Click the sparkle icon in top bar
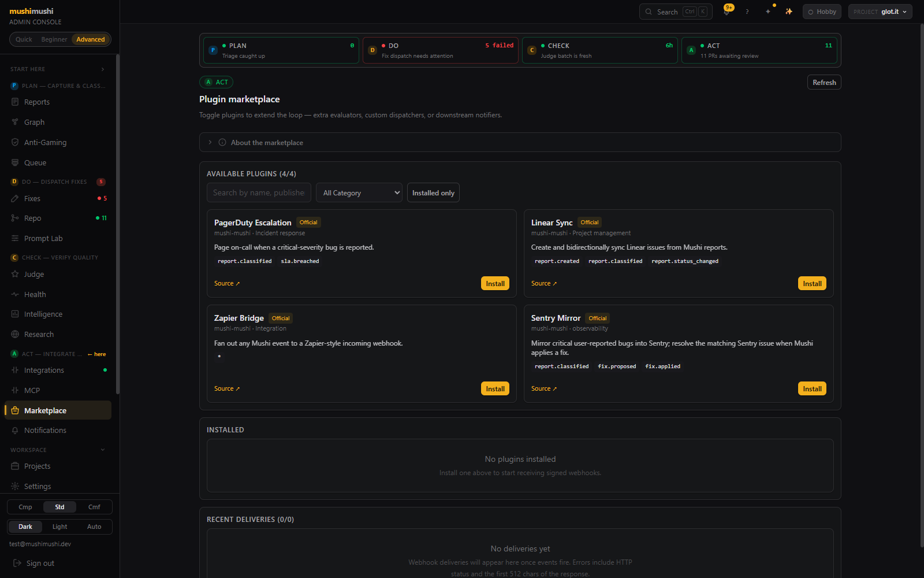The width and height of the screenshot is (924, 578). pyautogui.click(x=768, y=12)
